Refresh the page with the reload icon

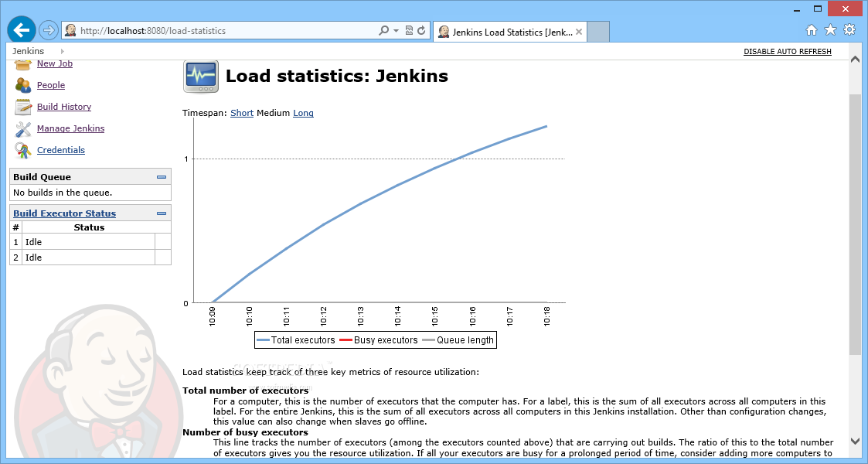pos(421,30)
